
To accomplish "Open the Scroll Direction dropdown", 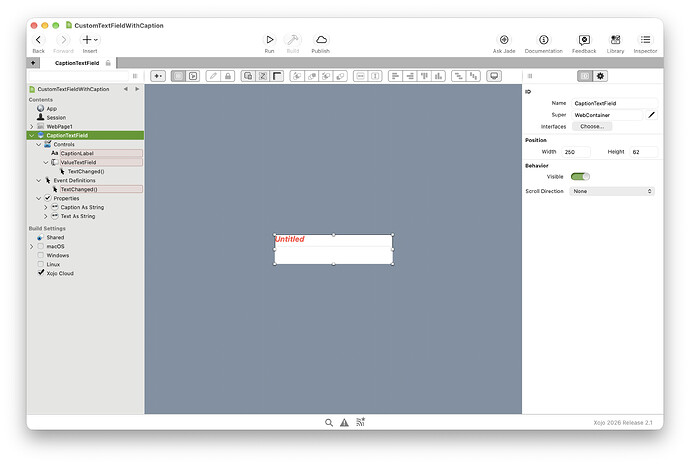I will click(612, 191).
